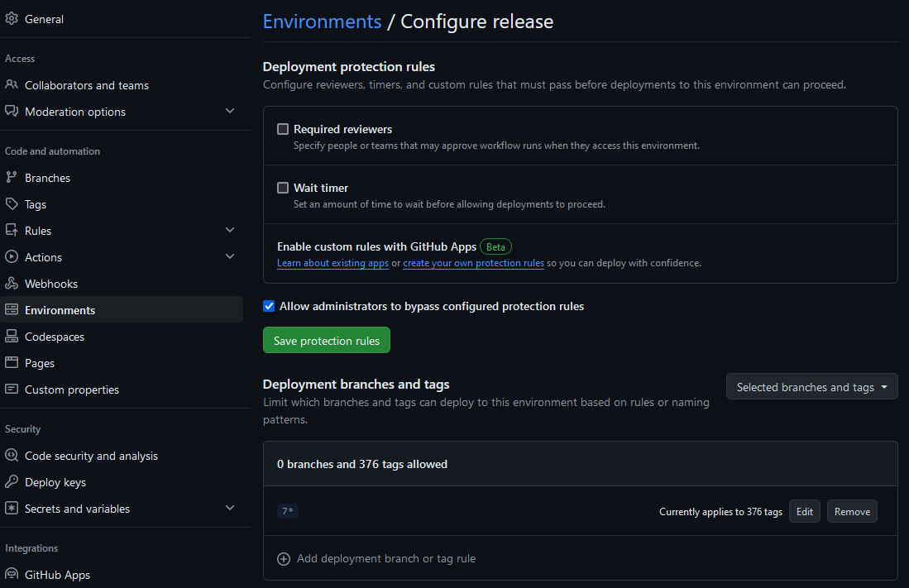909x588 pixels.
Task: Open the create your own protection rules link
Action: pos(473,262)
